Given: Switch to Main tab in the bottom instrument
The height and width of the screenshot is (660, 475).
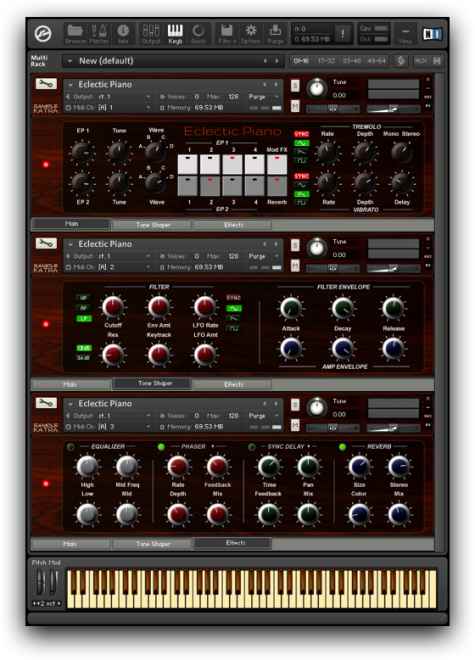Looking at the screenshot, I should tap(70, 544).
